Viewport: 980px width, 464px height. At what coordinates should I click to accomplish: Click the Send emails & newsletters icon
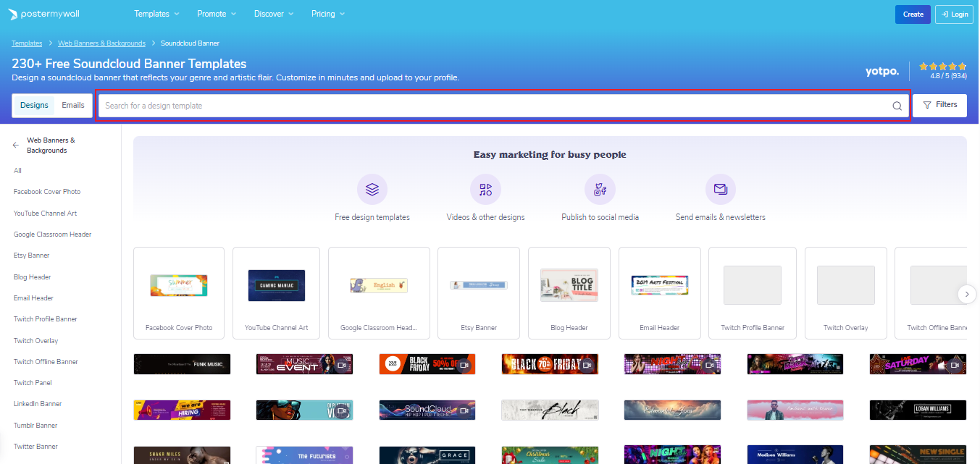pyautogui.click(x=720, y=189)
